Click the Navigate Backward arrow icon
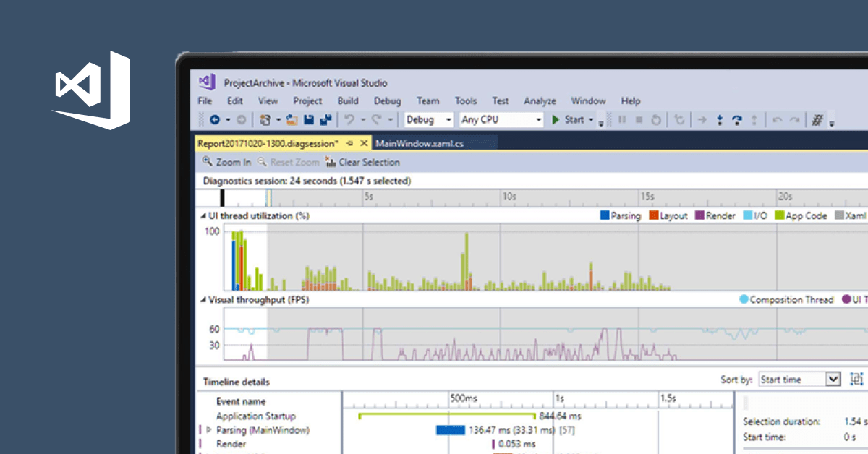Viewport: 868px width, 454px height. (x=215, y=120)
